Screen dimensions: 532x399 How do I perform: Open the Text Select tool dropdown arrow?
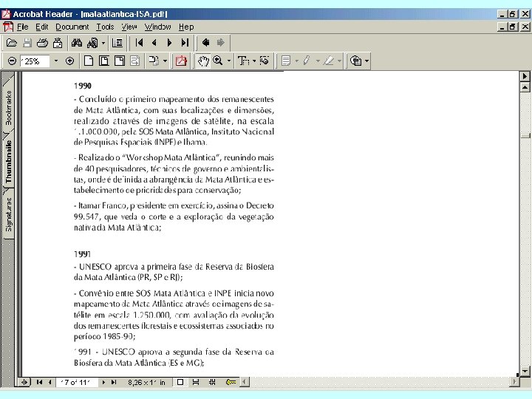click(x=254, y=61)
